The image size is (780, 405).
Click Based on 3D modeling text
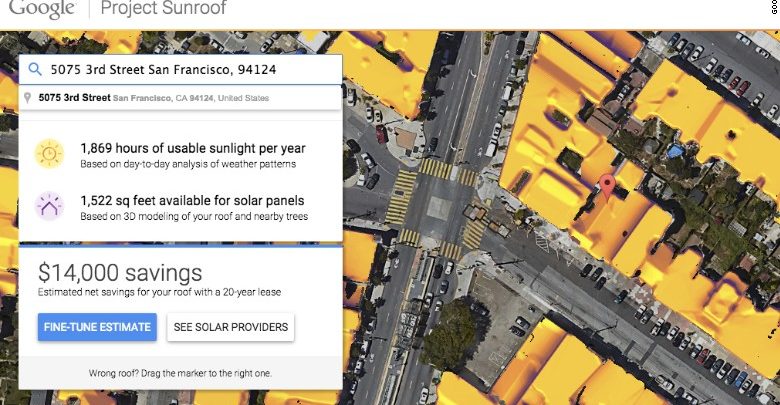click(194, 216)
